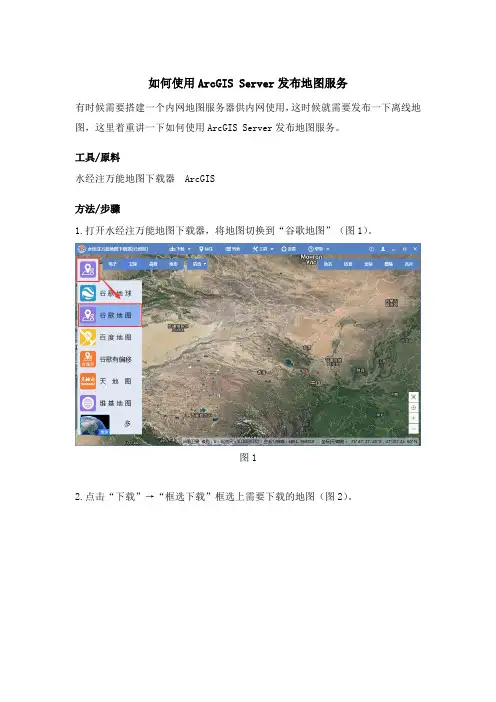Close the downloader window in figure
Image resolution: width=496 pixels, height=702 pixels.
point(415,249)
